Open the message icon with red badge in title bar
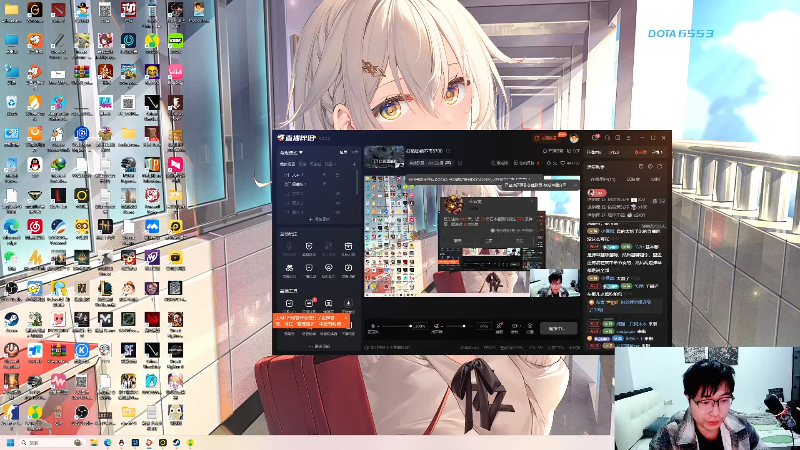The image size is (800, 450). coord(595,138)
